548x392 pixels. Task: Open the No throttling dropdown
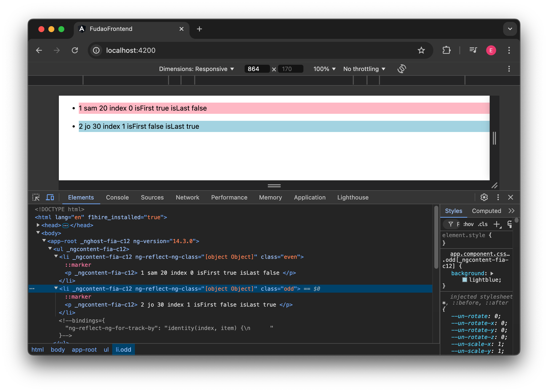364,69
